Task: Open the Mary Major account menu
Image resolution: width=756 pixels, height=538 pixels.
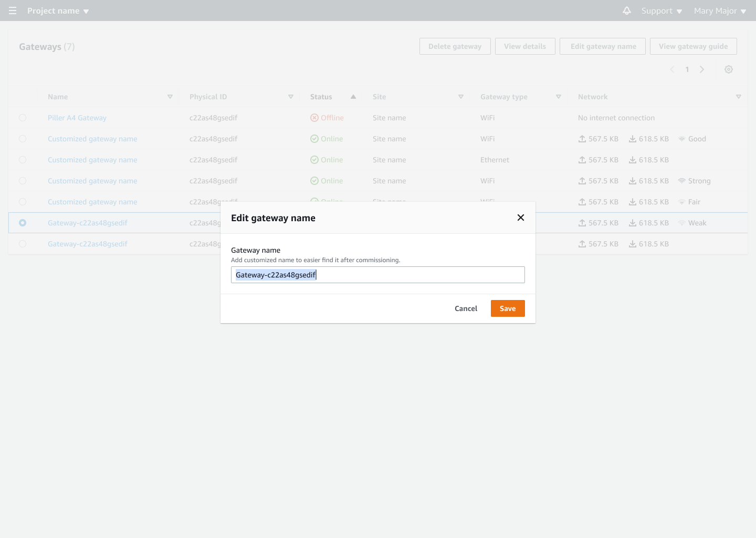Action: pos(720,11)
